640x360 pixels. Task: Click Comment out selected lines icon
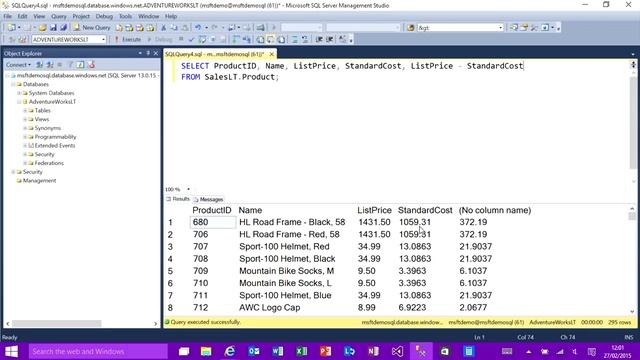(294, 40)
